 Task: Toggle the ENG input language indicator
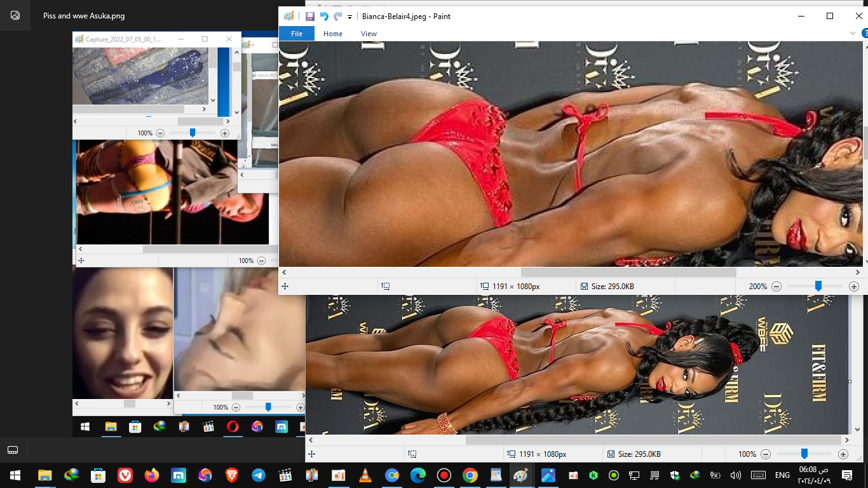point(782,475)
